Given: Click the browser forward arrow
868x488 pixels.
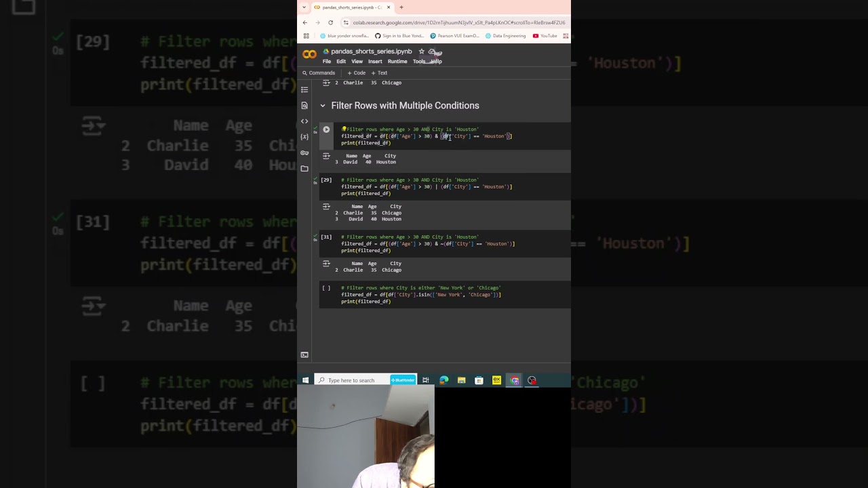Looking at the screenshot, I should pos(317,22).
